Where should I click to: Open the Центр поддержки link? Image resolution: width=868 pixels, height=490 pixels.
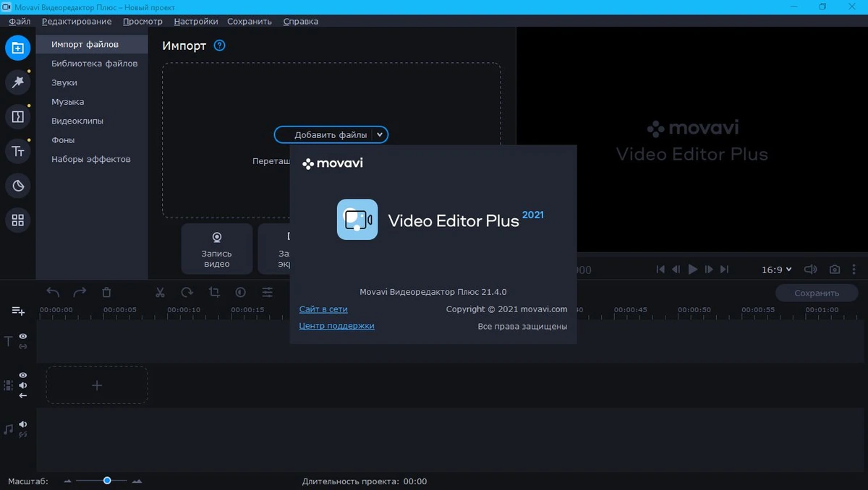pyautogui.click(x=336, y=326)
